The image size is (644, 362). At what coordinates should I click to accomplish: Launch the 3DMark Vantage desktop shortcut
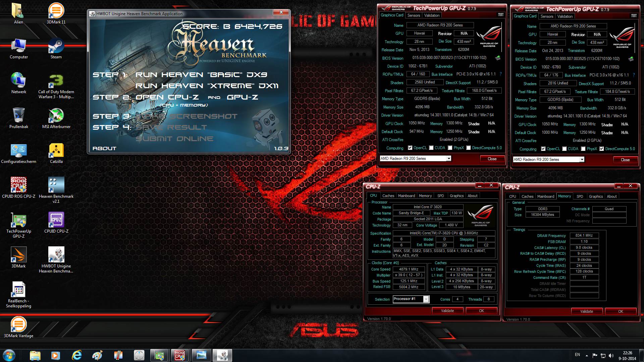pos(18,327)
